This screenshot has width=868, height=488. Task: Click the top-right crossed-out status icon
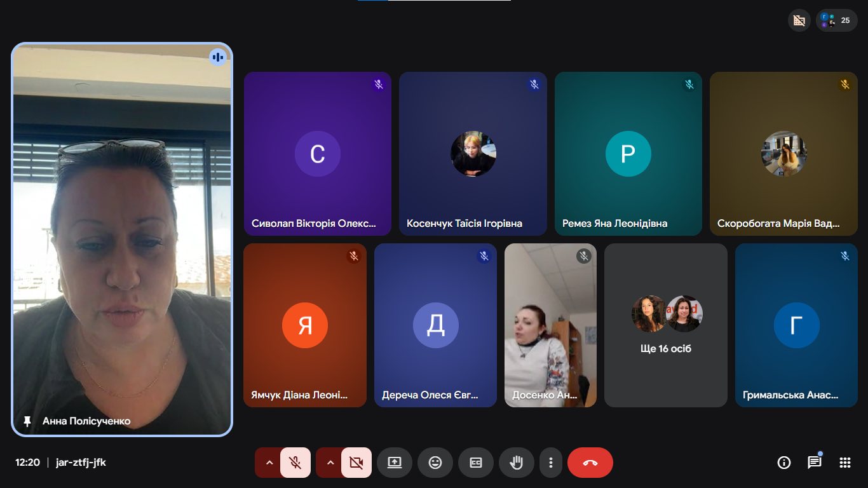799,20
